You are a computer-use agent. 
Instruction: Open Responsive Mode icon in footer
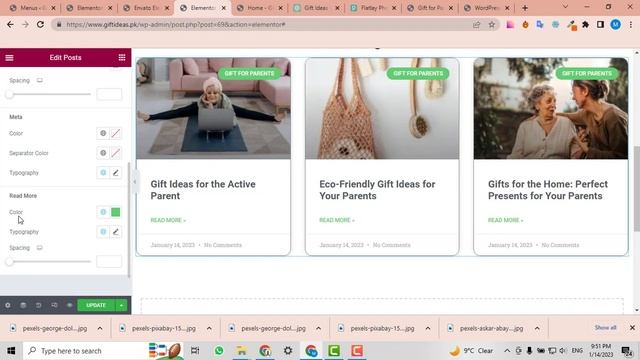coord(54,305)
